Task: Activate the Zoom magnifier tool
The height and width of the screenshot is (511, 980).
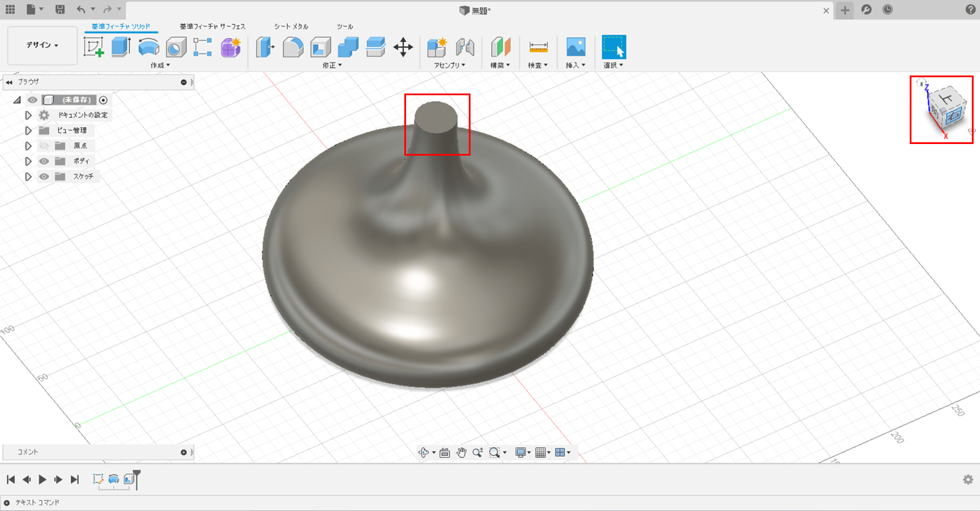Action: click(478, 452)
